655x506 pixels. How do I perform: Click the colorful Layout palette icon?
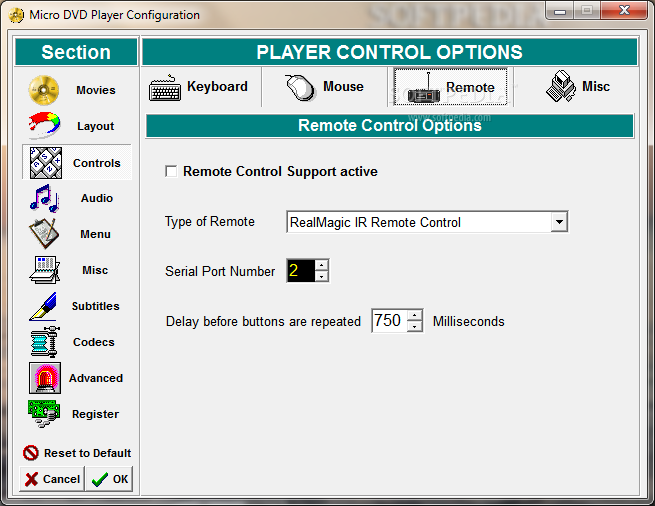[x=44, y=125]
